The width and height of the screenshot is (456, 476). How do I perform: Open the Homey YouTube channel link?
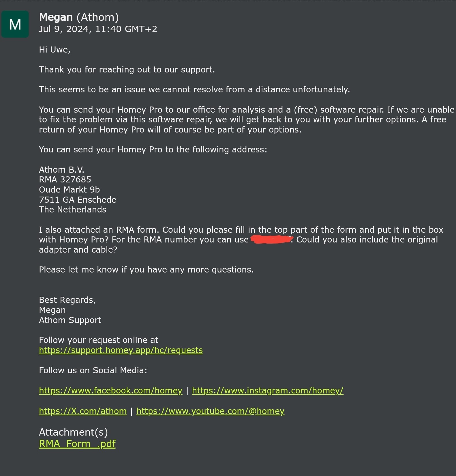(x=210, y=411)
